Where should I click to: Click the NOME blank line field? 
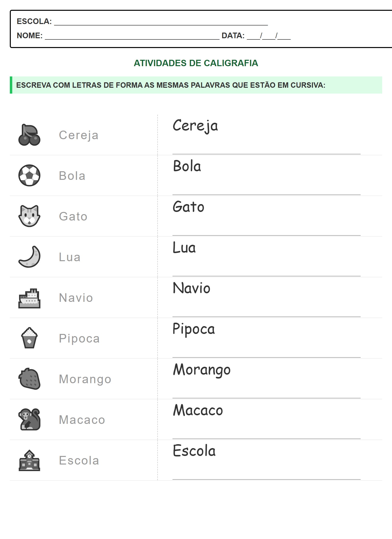pos(132,37)
